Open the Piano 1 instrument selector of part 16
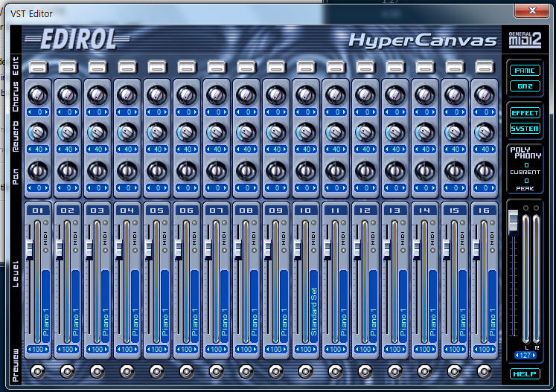Image resolution: width=556 pixels, height=392 pixels. click(x=493, y=306)
